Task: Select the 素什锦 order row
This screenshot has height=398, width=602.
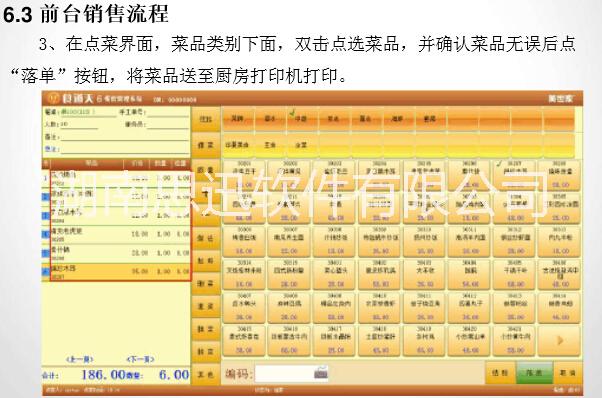Action: [120, 253]
